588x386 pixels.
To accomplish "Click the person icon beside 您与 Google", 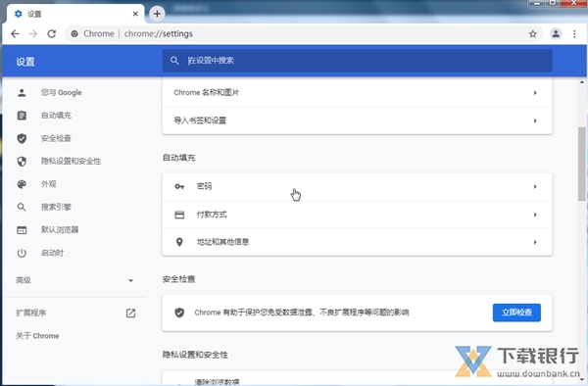I will pos(22,92).
